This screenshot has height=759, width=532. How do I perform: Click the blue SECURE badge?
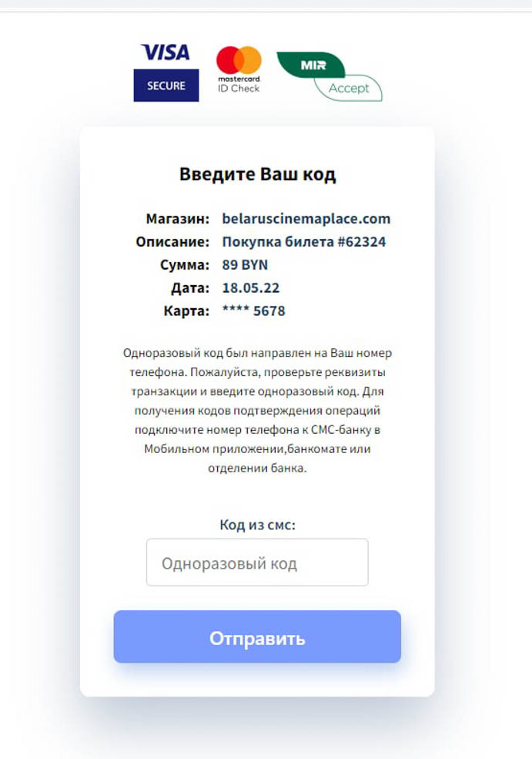click(166, 86)
